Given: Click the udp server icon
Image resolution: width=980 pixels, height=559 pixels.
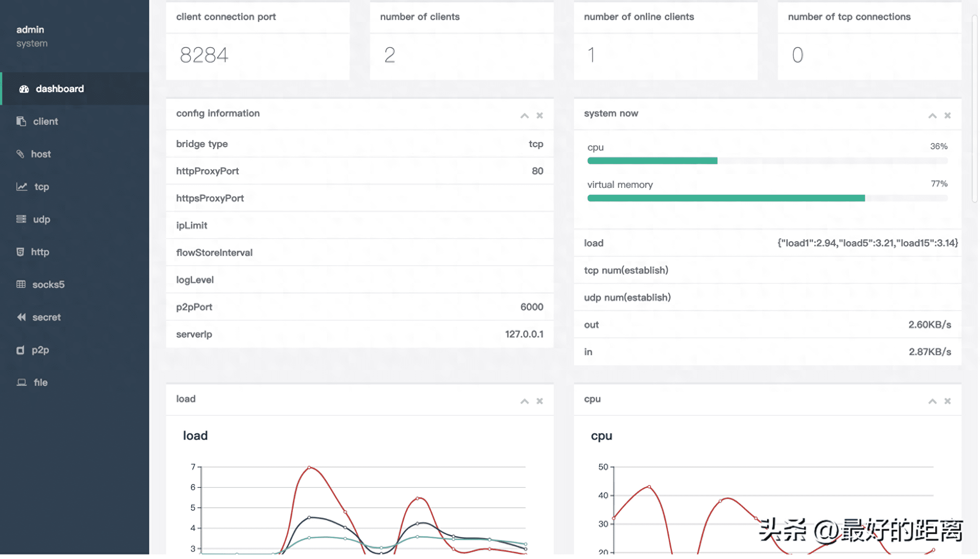Looking at the screenshot, I should point(21,219).
